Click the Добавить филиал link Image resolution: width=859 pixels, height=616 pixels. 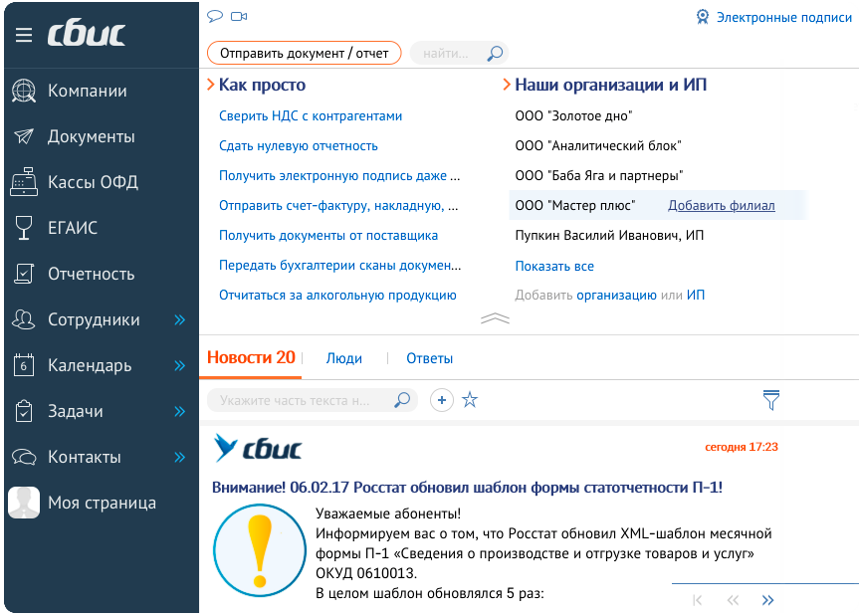click(721, 205)
